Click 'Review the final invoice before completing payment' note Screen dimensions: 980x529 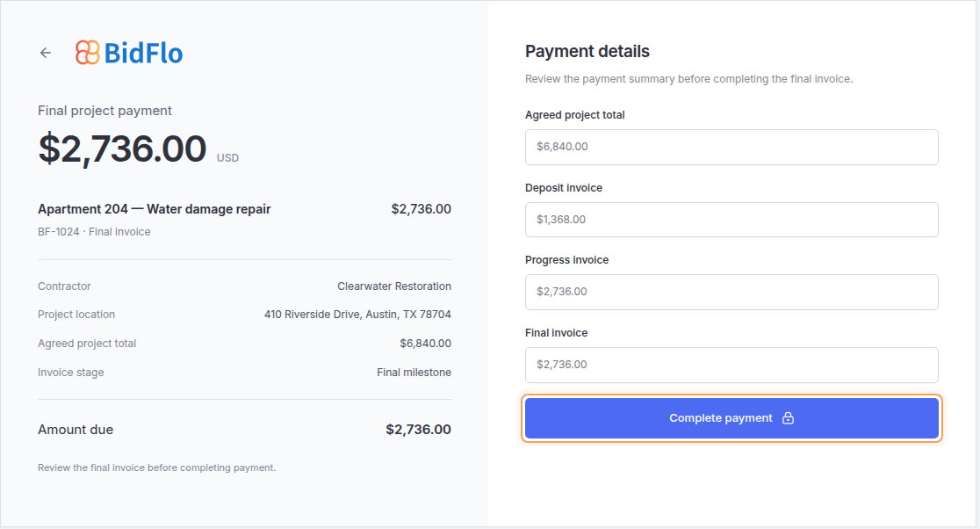(157, 467)
